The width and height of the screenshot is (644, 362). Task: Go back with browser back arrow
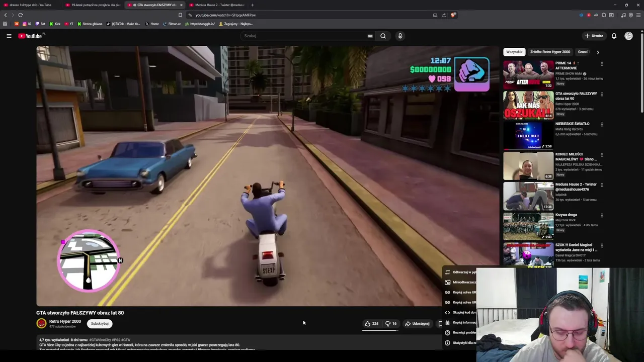[x=6, y=15]
